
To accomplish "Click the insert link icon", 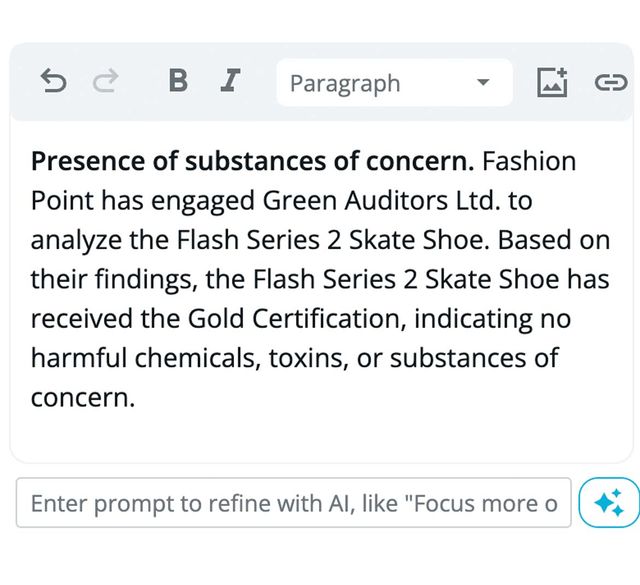I will (x=610, y=82).
